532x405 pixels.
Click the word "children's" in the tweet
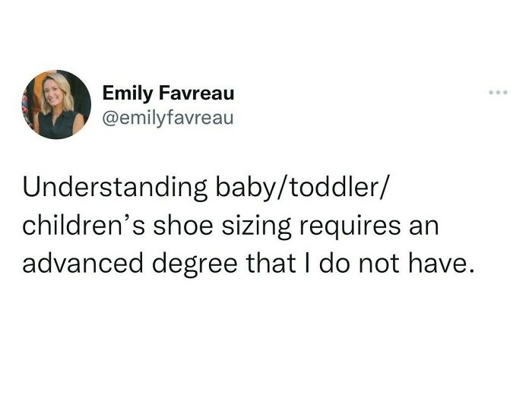point(81,226)
